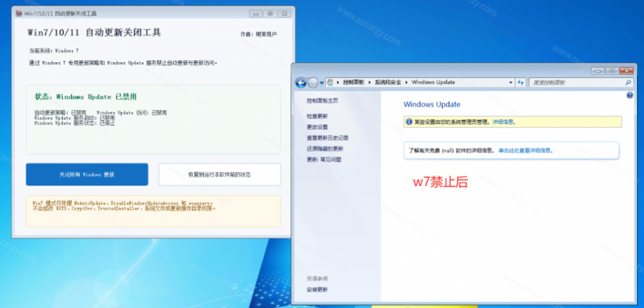This screenshot has width=644, height=308.
Task: Click the 恢复到运行本软件前的状态 button
Action: point(219,175)
